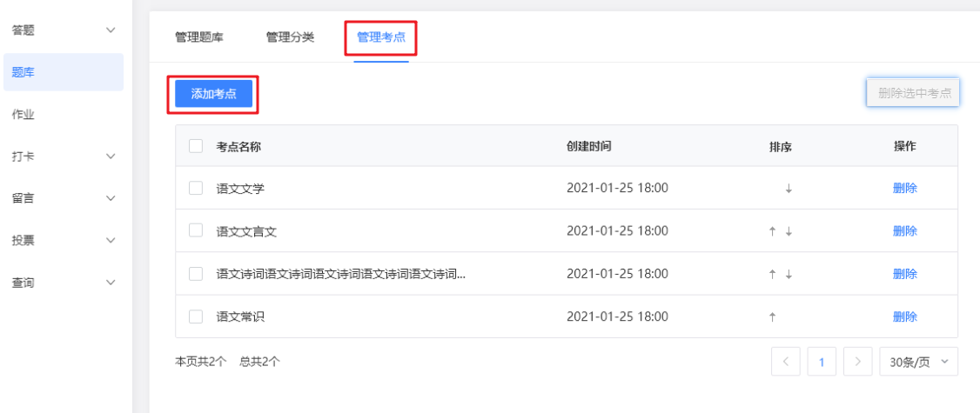Move 语文诗词 row up with arrow
Image resolution: width=980 pixels, height=413 pixels.
coord(772,274)
